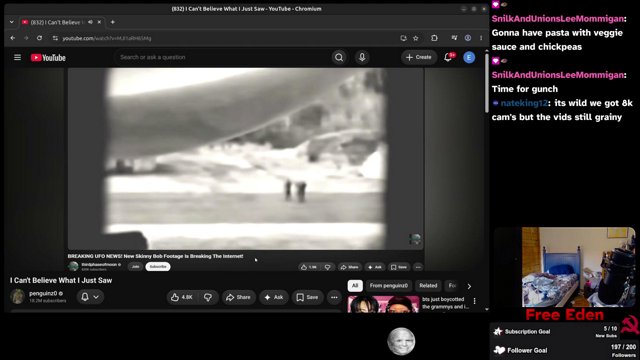Select the From penguinz0 filter chip
640x360 pixels.
coord(388,286)
